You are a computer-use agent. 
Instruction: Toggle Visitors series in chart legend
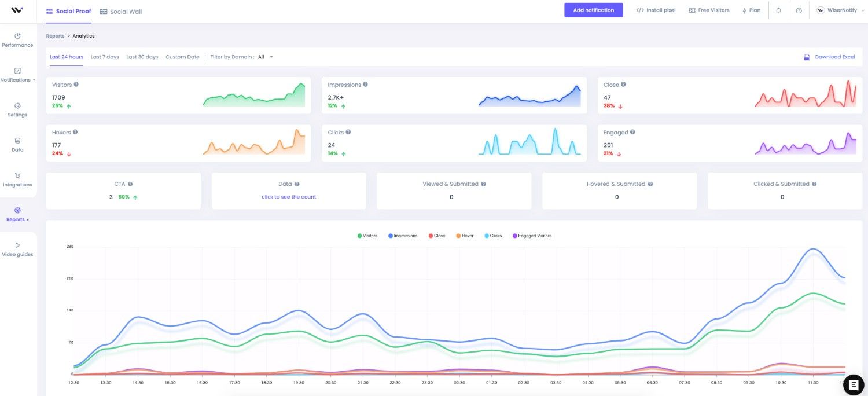coord(367,236)
